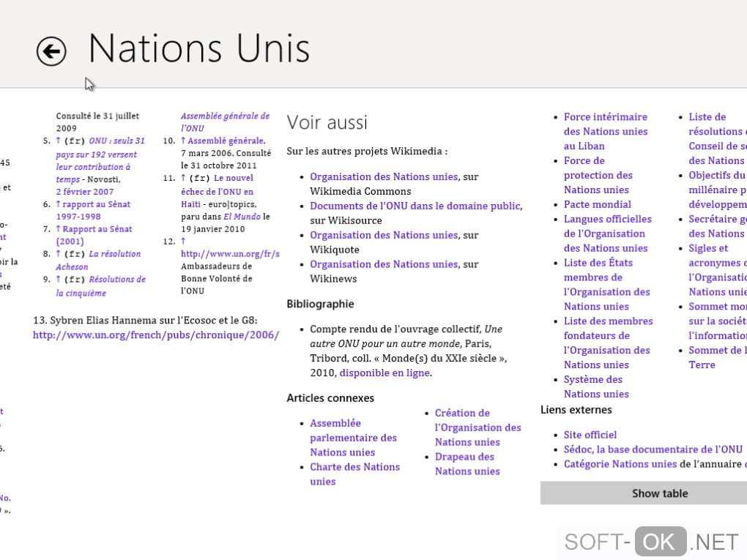Select the 'Bibliographie' heading
Screen dimensions: 747x560
coord(320,304)
